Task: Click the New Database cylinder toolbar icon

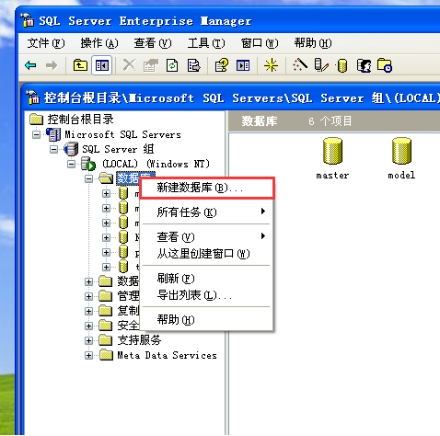Action: click(x=342, y=66)
